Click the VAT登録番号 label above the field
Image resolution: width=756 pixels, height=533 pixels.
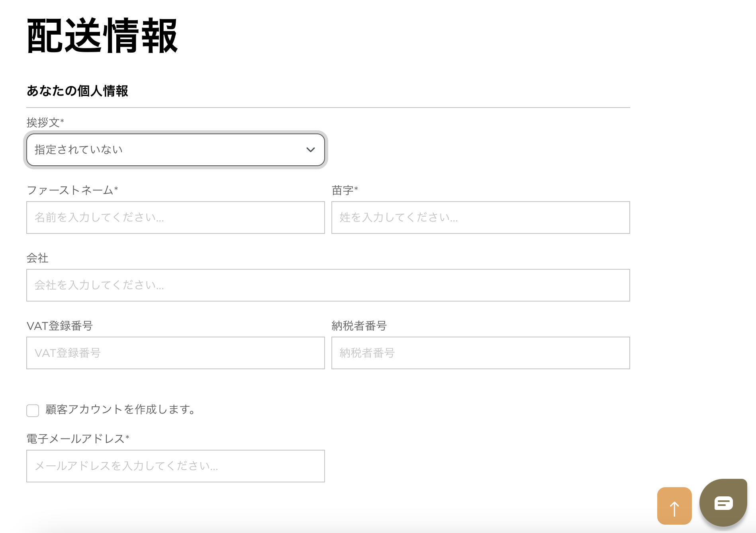pos(60,326)
